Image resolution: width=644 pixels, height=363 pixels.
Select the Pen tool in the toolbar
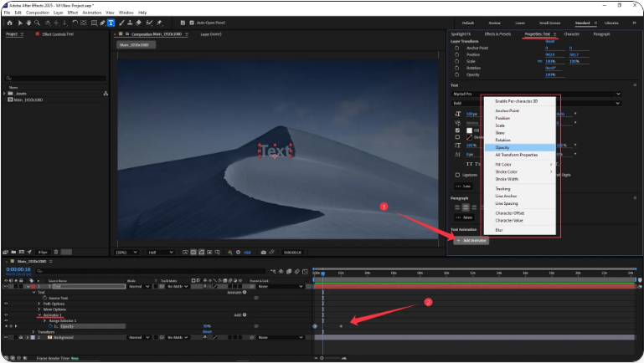click(x=101, y=23)
